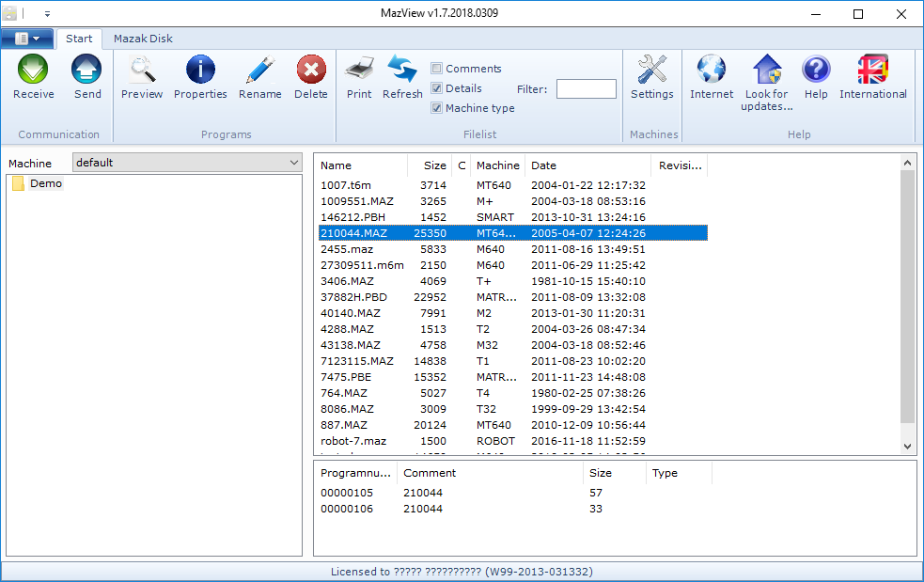Refresh the file list
924x582 pixels.
pos(402,69)
